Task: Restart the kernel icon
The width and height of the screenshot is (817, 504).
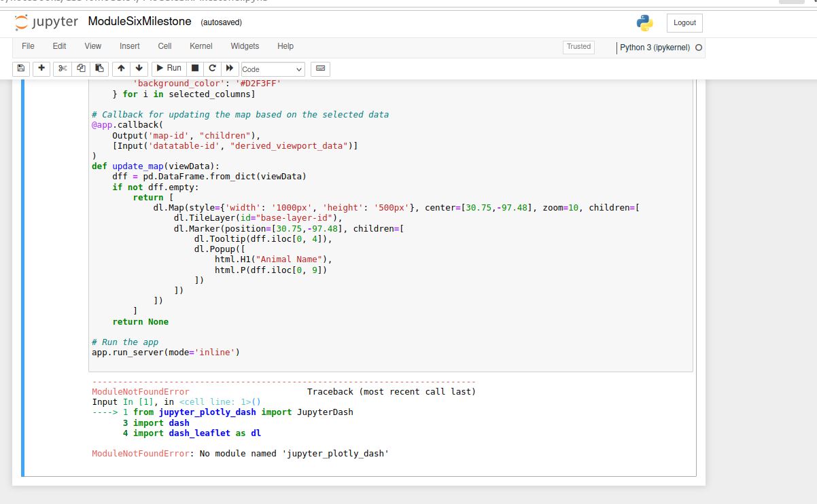Action: pos(212,69)
